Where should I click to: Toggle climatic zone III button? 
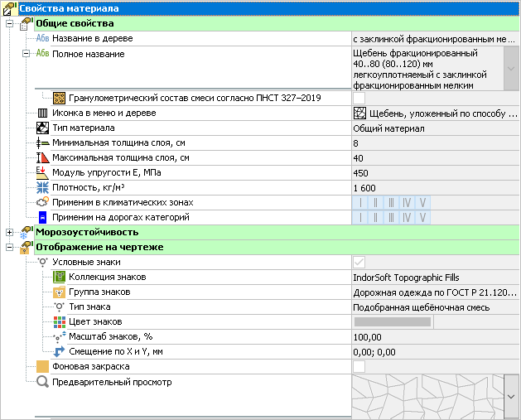click(x=391, y=202)
